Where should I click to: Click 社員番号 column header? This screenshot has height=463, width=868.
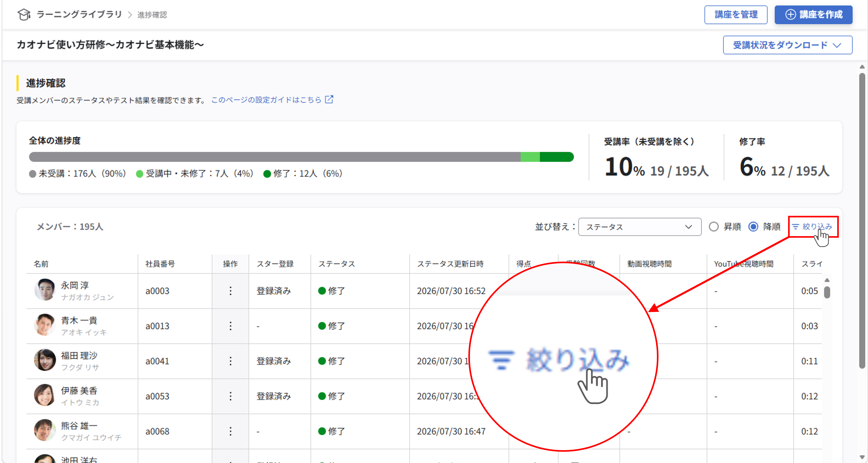click(x=160, y=264)
